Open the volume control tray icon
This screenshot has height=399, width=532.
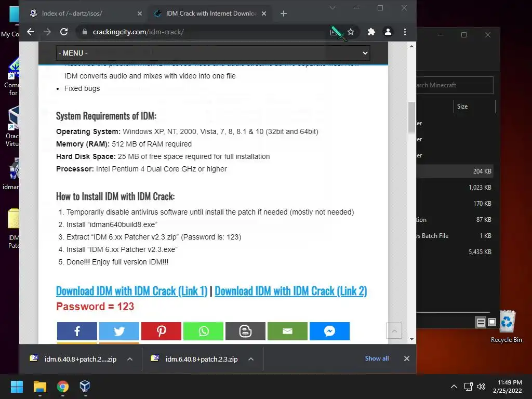[481, 387]
